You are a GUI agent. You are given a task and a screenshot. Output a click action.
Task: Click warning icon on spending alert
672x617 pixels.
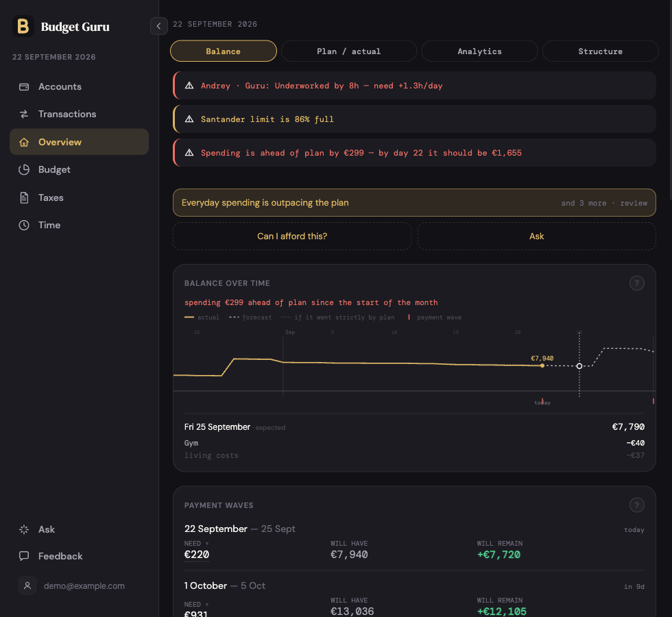(x=189, y=152)
